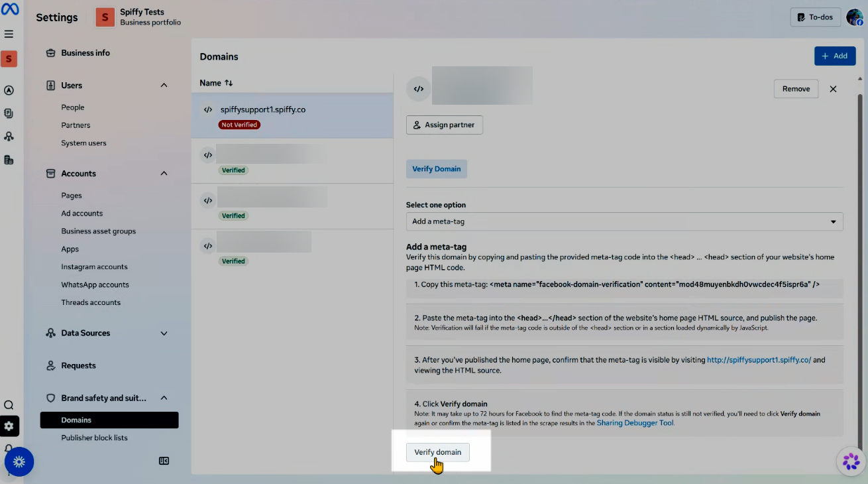Select Domains in sidebar
Screen dimensions: 868x484
point(109,420)
